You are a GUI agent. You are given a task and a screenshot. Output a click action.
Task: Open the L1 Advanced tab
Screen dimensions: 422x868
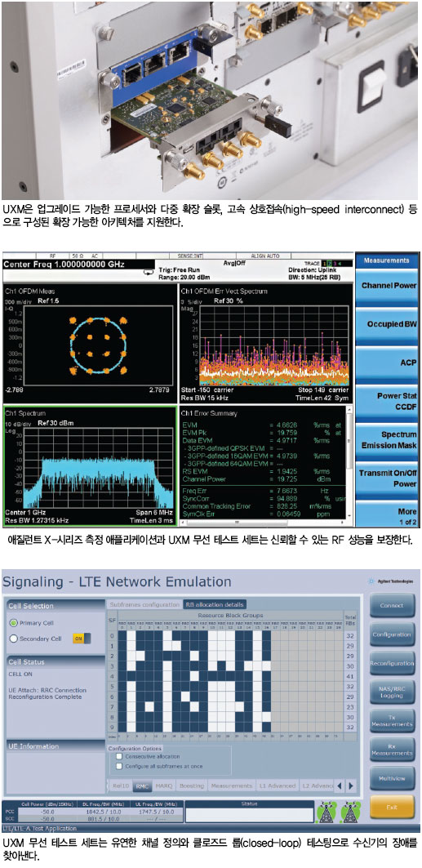pos(277,786)
